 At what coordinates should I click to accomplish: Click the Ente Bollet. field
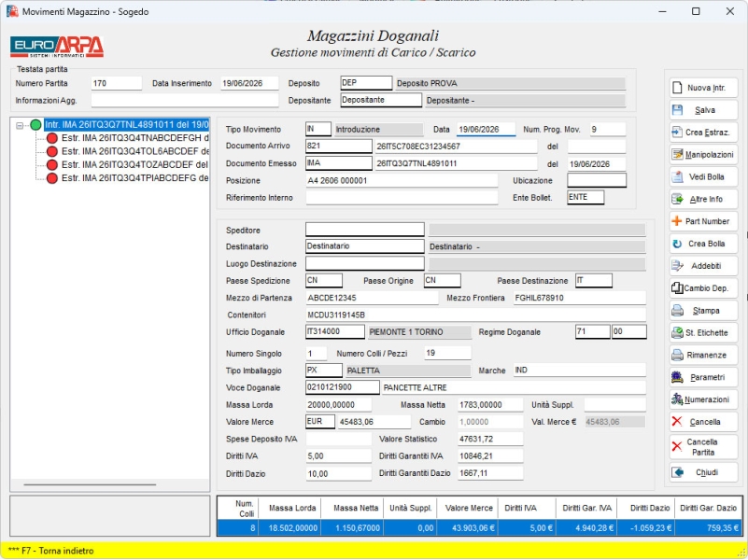coord(586,197)
